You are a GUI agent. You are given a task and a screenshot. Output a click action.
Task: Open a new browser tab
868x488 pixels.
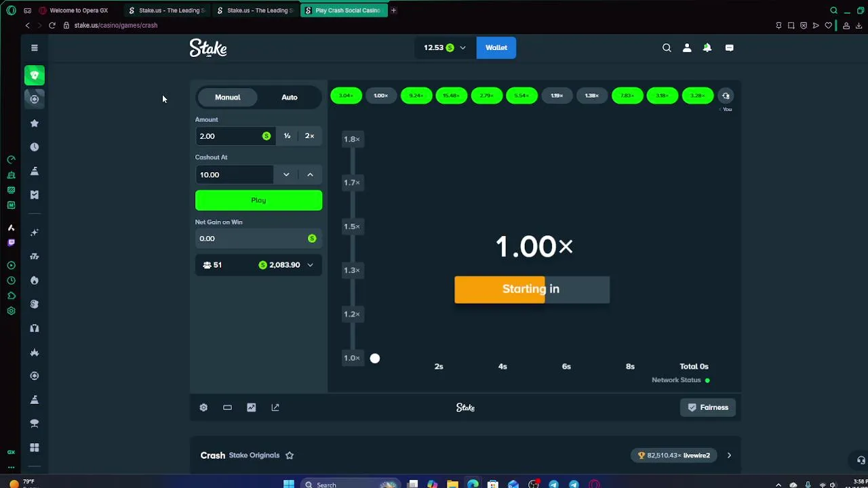393,10
